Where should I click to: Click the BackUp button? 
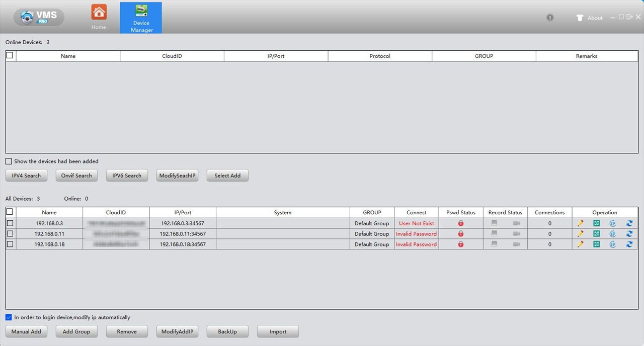pos(227,331)
